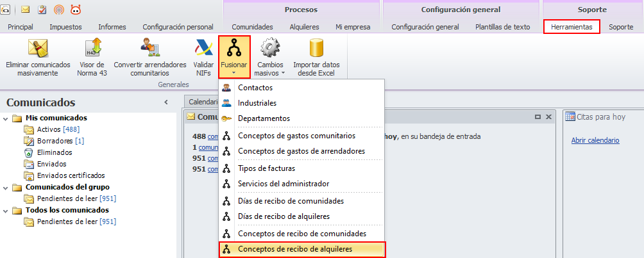Click the red pig face icon in top bar
Image resolution: width=644 pixels, height=258 pixels.
[x=76, y=10]
